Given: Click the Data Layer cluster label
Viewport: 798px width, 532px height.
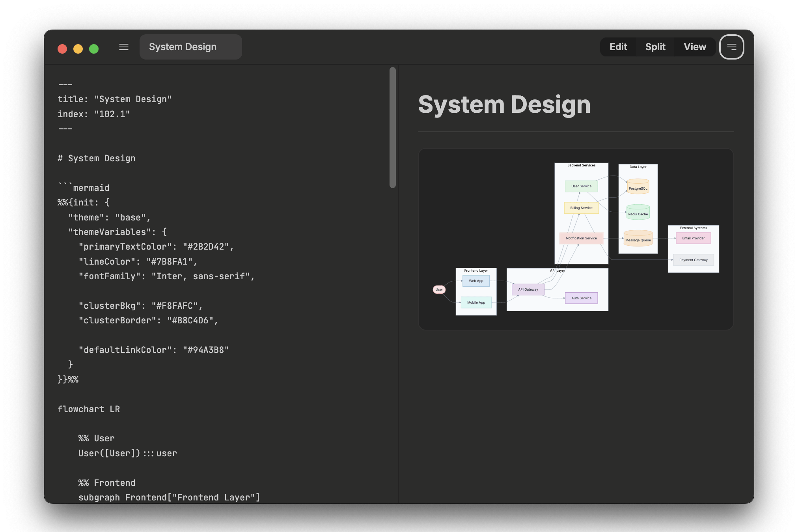Looking at the screenshot, I should [638, 167].
